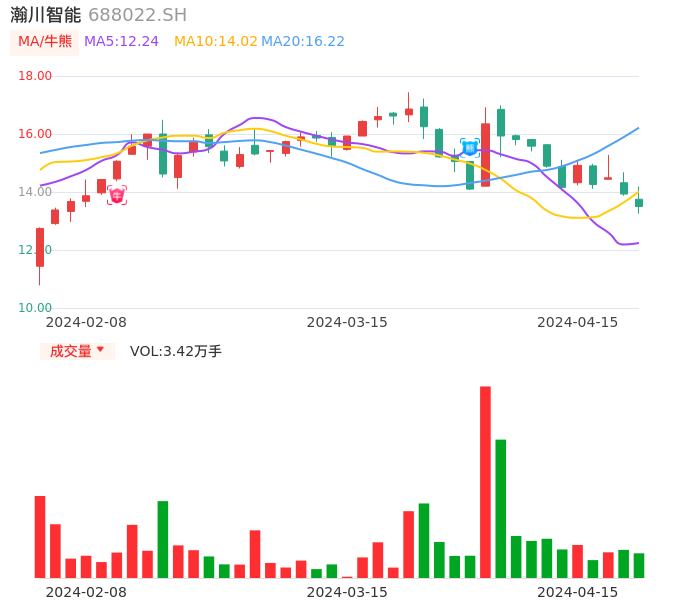
Task: Click the 2024-02-08 date under the volume chart
Action: pos(86,592)
